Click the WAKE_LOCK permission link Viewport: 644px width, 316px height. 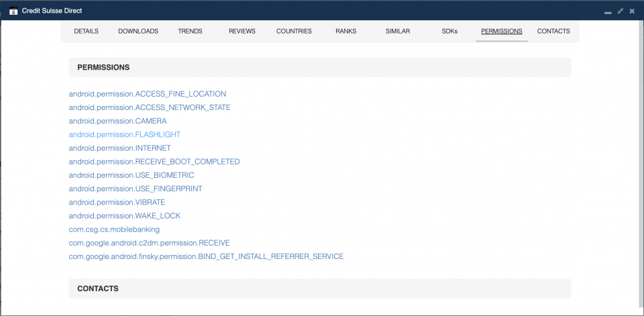(x=125, y=216)
